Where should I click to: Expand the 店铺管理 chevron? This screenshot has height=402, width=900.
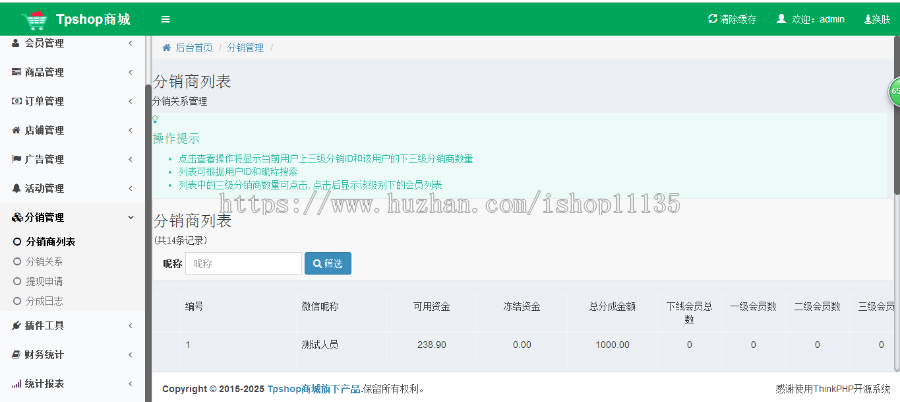(130, 130)
